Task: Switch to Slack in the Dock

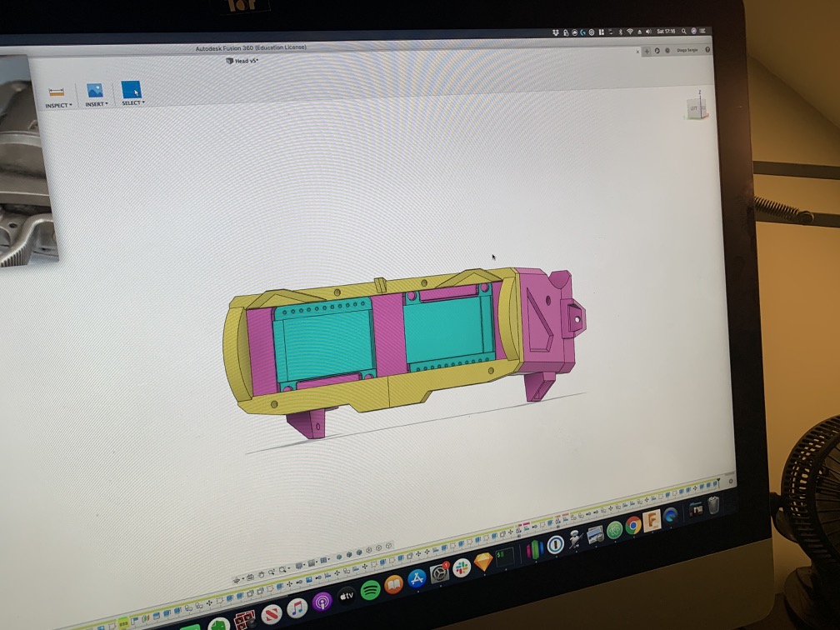Action: [462, 567]
